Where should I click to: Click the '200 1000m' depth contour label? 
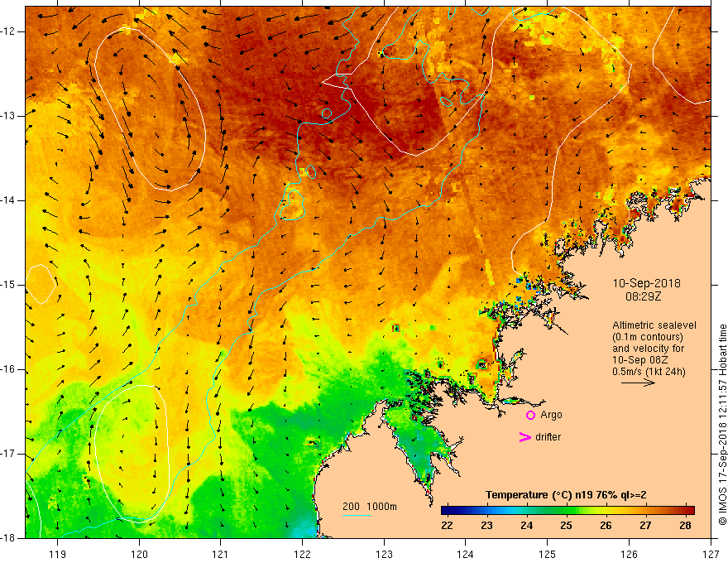click(370, 507)
